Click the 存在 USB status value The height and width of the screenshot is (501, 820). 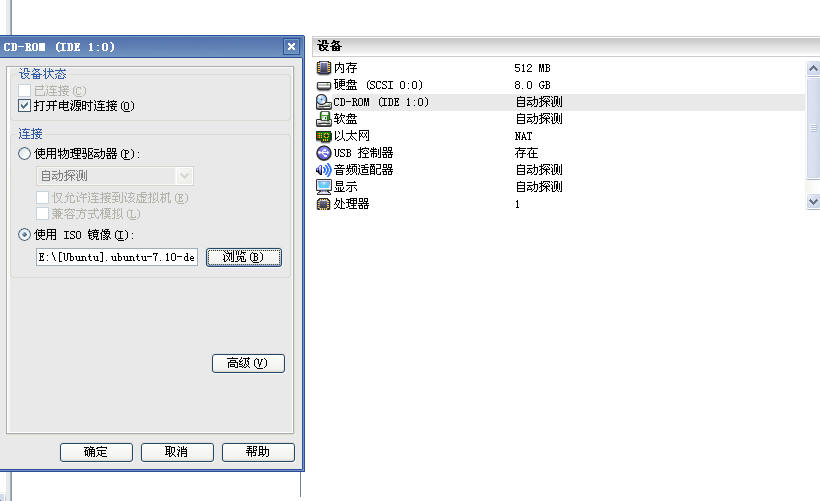click(527, 153)
